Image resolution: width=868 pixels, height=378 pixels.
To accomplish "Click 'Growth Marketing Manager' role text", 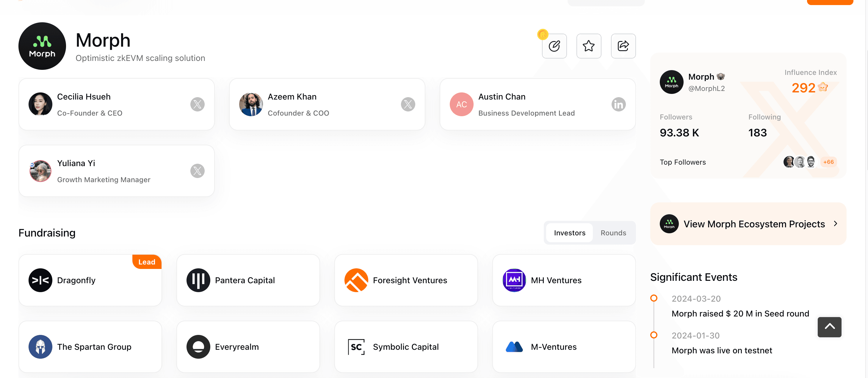I will [x=104, y=180].
